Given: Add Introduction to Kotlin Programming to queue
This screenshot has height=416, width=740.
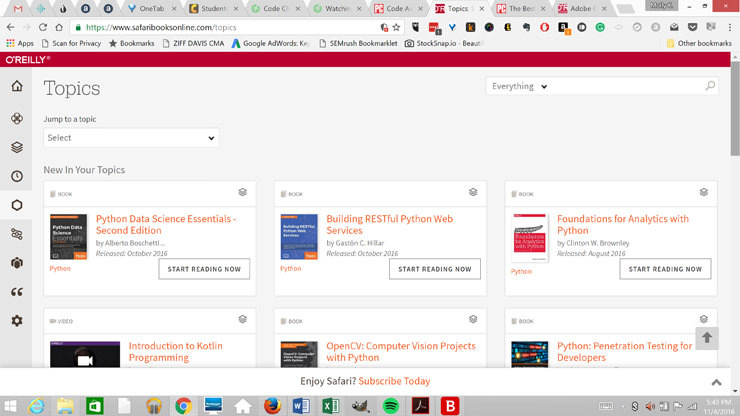Looking at the screenshot, I should [x=243, y=319].
